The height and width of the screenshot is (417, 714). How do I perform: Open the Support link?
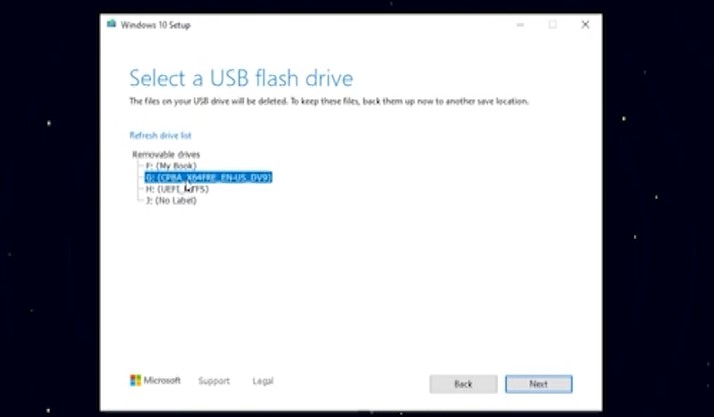click(213, 381)
